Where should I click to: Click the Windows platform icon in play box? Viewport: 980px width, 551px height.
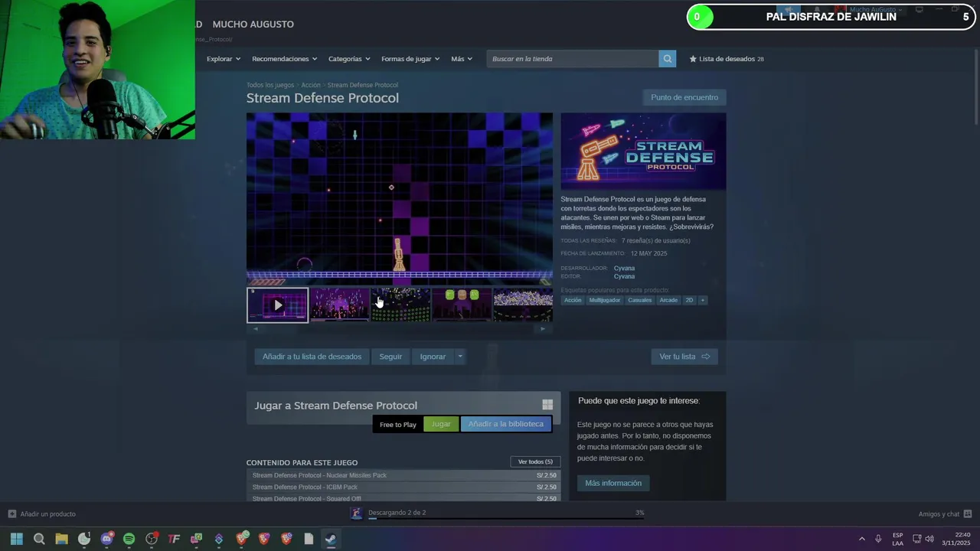point(547,405)
